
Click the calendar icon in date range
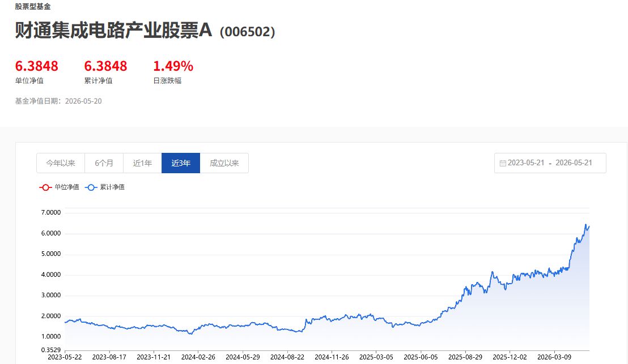(503, 163)
